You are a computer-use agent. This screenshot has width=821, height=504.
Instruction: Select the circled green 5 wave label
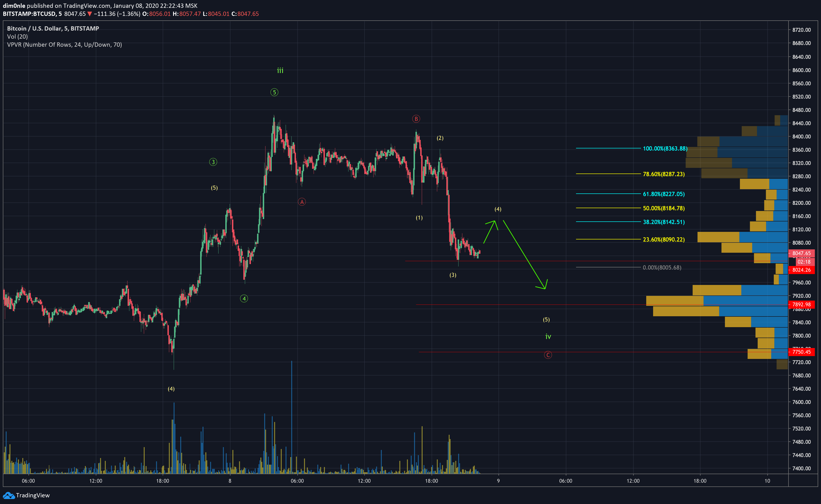click(274, 92)
